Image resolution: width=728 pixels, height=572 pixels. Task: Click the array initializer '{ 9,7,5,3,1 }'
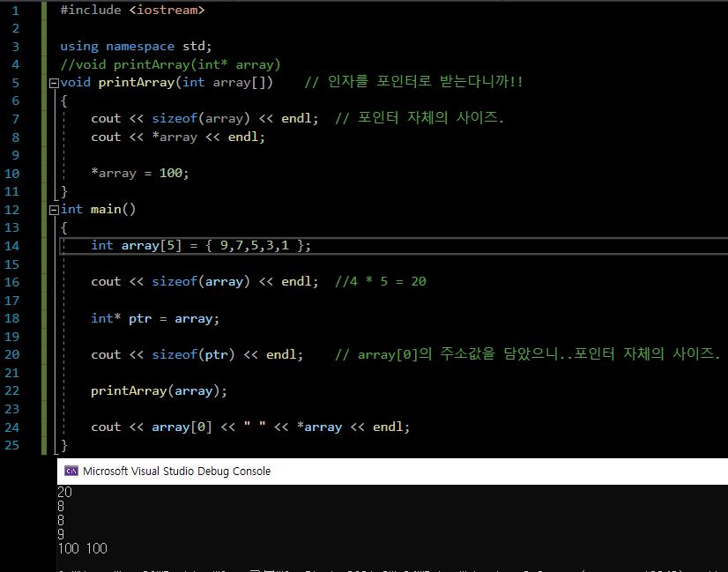coord(255,245)
